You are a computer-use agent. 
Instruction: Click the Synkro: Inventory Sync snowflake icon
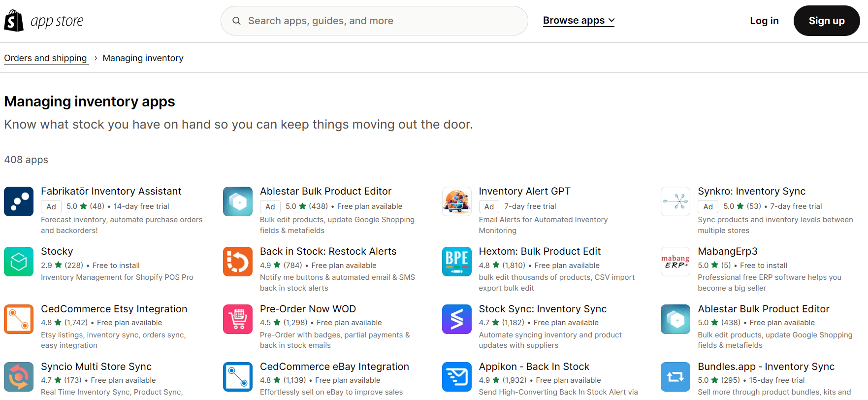pyautogui.click(x=675, y=201)
